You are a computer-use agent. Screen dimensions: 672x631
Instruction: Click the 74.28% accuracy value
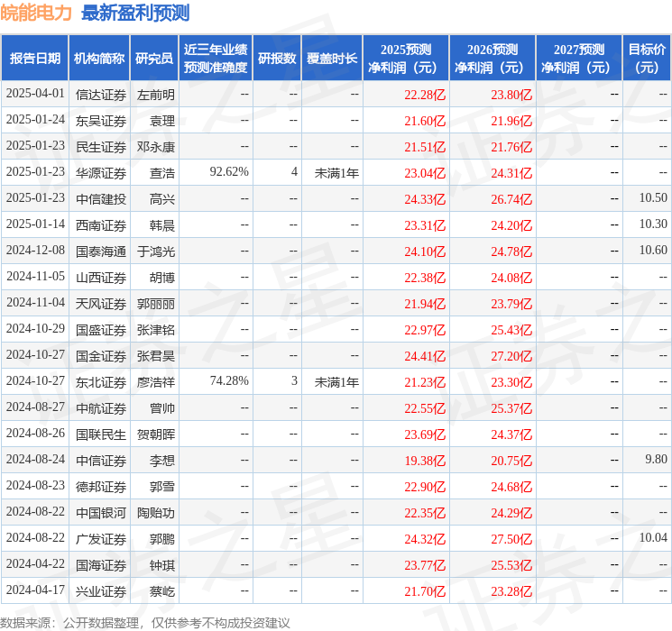[229, 380]
